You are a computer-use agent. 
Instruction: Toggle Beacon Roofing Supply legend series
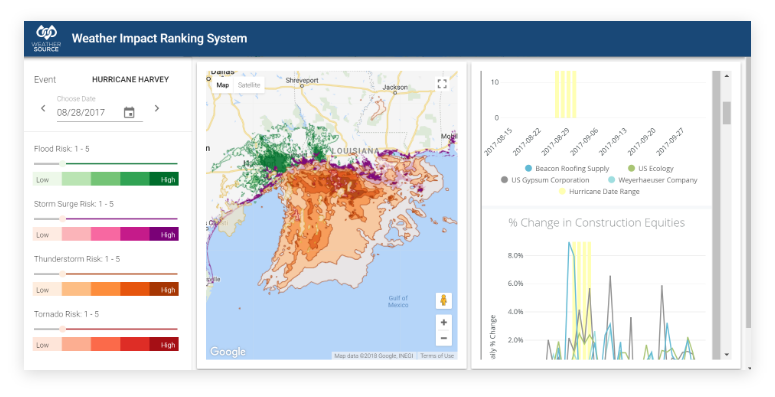click(x=567, y=169)
